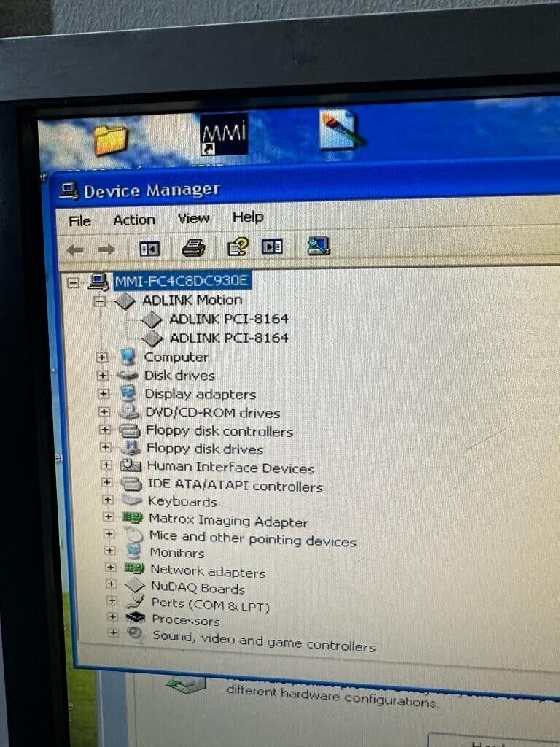Click the Network adapters card icon
Image resolution: width=560 pixels, height=747 pixels.
point(134,568)
